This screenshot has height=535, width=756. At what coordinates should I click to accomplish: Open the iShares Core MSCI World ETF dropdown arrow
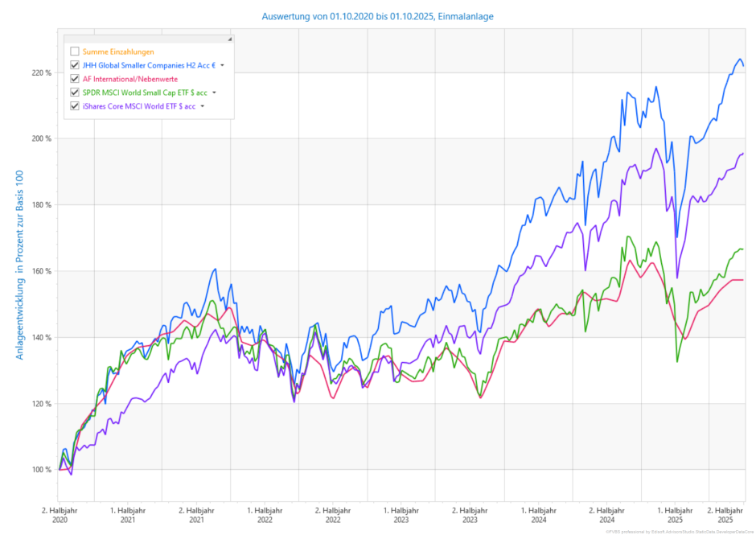(203, 106)
